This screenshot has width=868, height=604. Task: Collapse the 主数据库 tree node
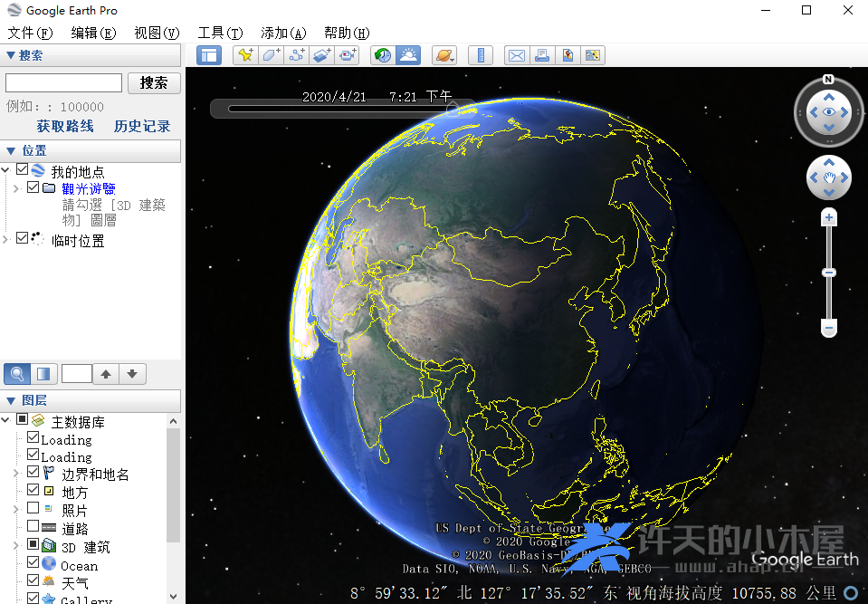pos(6,420)
